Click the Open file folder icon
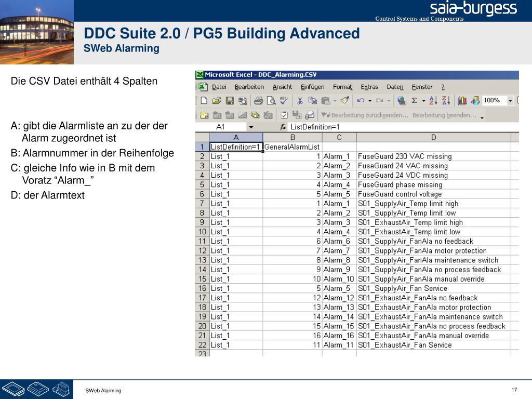Viewport: 532px width, 399px height. [x=217, y=100]
